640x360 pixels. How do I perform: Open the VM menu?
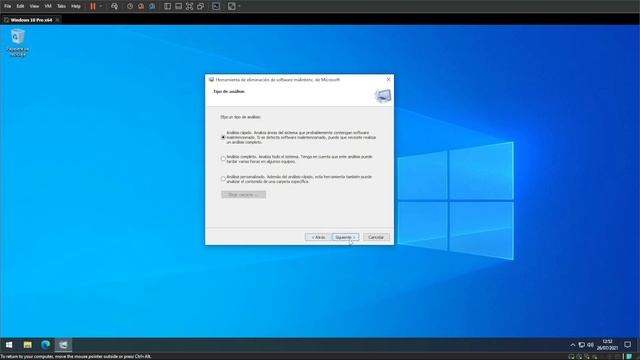tap(48, 6)
